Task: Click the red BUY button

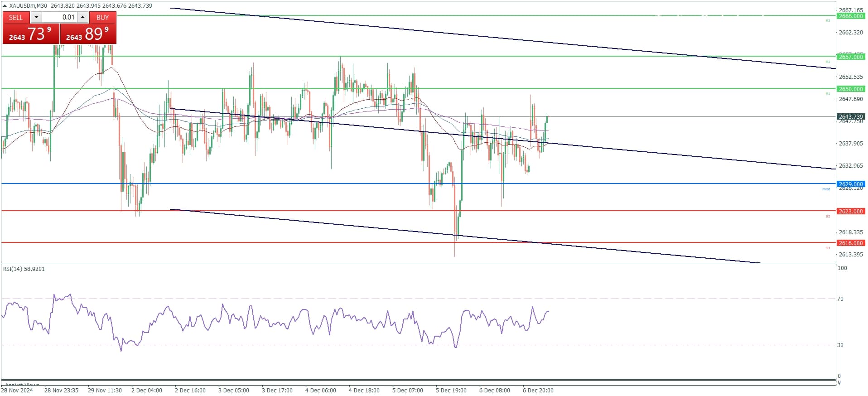Action: tap(102, 17)
